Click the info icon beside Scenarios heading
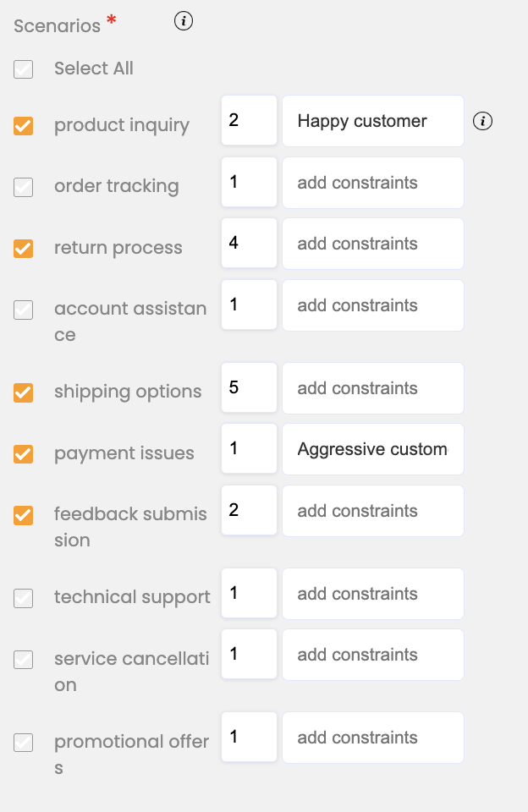This screenshot has width=528, height=812. (184, 22)
